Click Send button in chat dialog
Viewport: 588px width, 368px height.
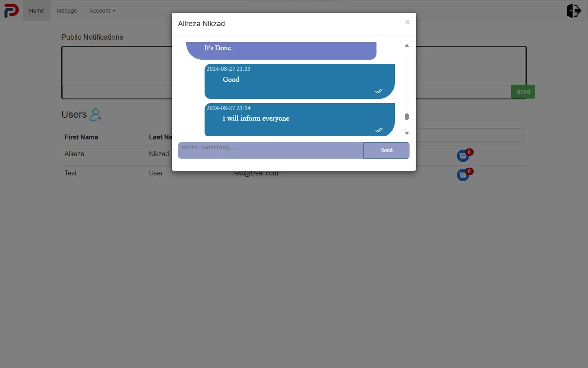pos(386,150)
